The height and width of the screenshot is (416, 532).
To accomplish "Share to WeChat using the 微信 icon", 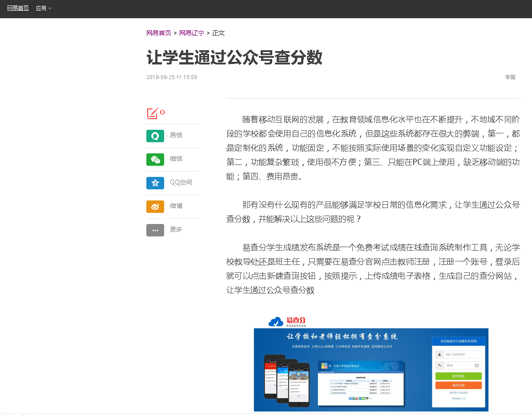I will (x=155, y=160).
